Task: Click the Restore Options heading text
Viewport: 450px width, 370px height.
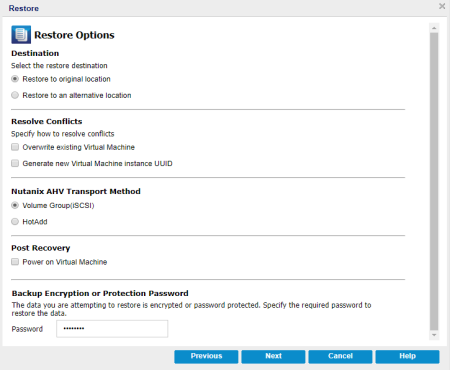Action: pyautogui.click(x=74, y=35)
